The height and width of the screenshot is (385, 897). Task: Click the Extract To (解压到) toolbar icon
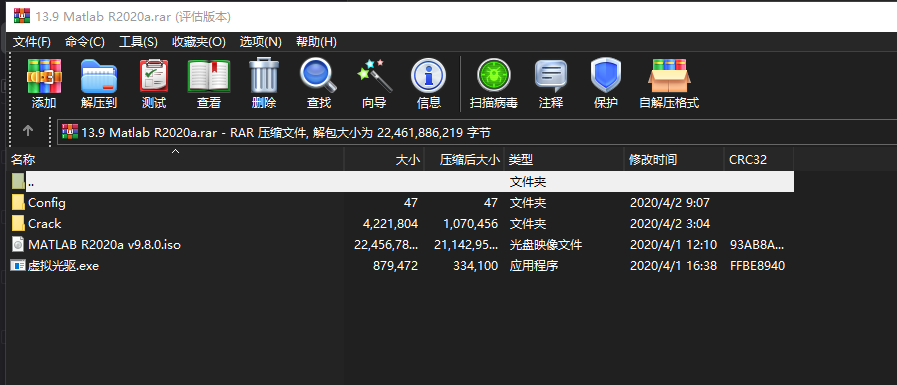pyautogui.click(x=99, y=76)
